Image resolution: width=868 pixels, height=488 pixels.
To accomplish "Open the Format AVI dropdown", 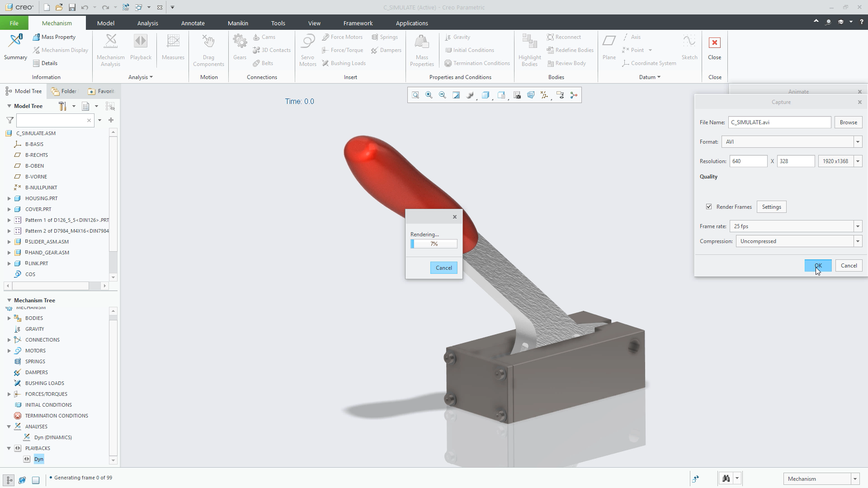I will 857,142.
